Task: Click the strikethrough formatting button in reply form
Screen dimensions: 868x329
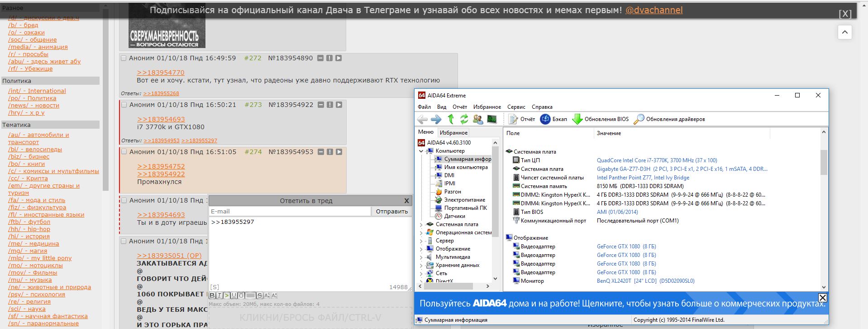Action: pyautogui.click(x=260, y=295)
